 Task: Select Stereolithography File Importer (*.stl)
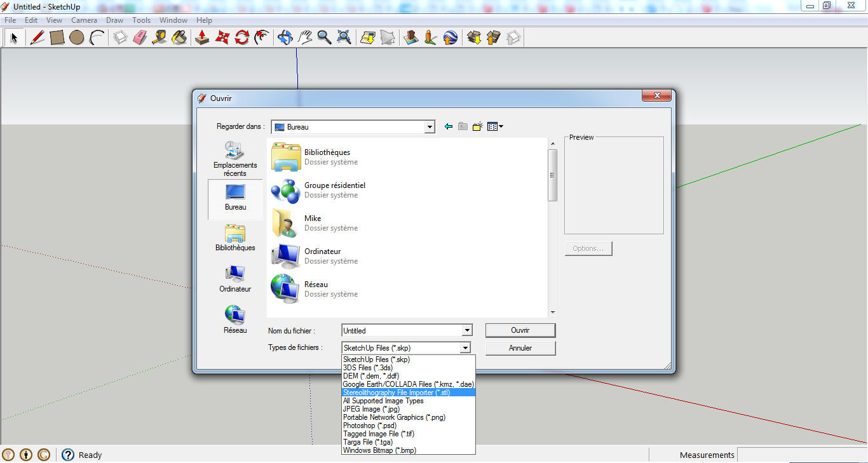tap(409, 393)
